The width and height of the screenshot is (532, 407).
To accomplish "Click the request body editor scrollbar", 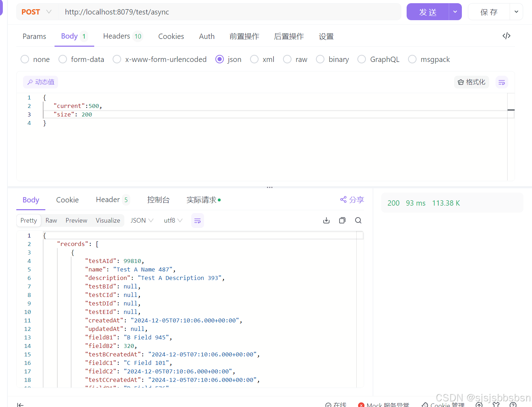I will click(511, 137).
